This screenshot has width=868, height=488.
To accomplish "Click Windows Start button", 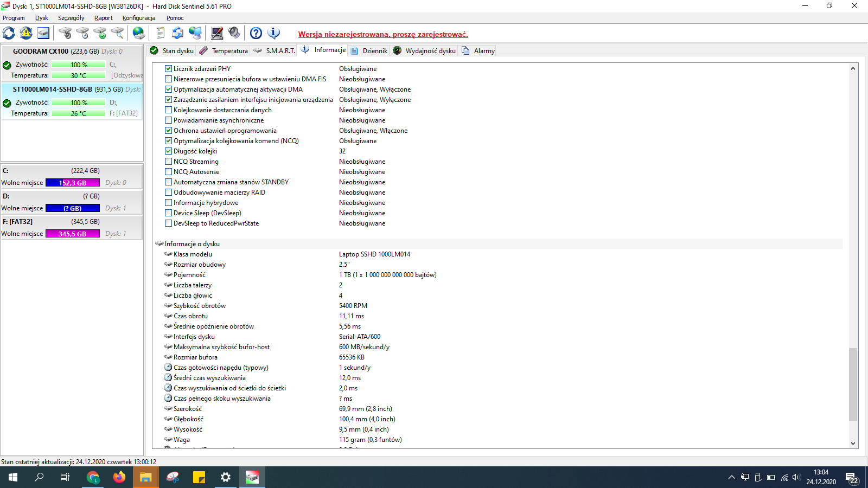I will tap(13, 477).
